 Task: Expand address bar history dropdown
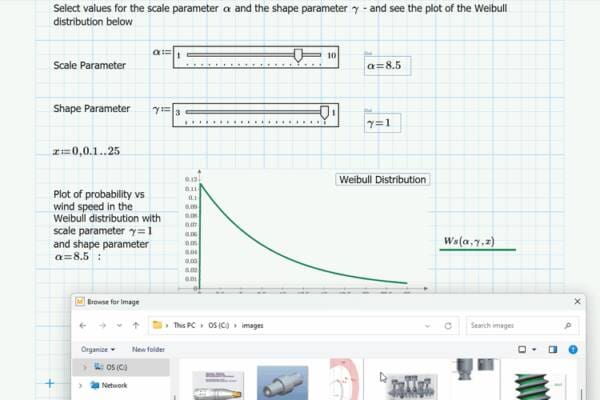(x=427, y=326)
